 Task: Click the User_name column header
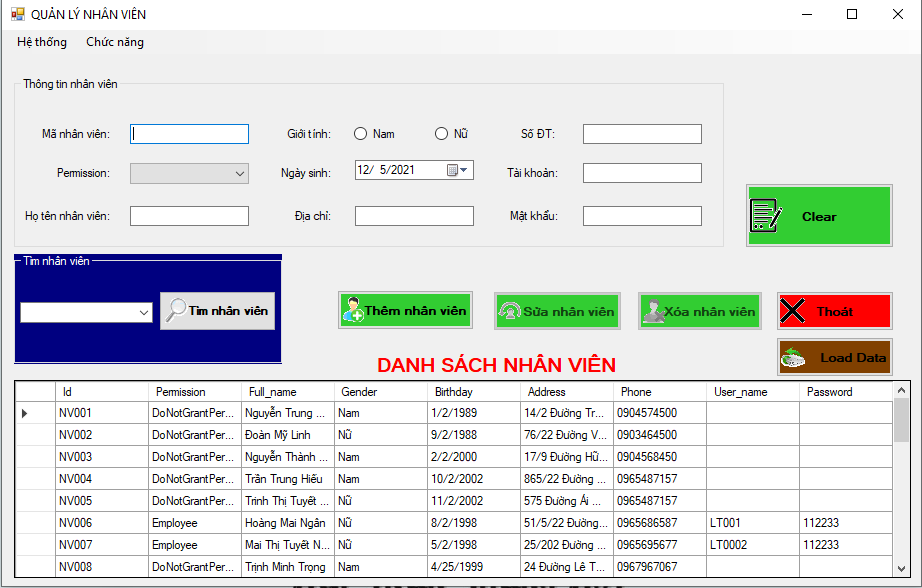[x=753, y=392]
